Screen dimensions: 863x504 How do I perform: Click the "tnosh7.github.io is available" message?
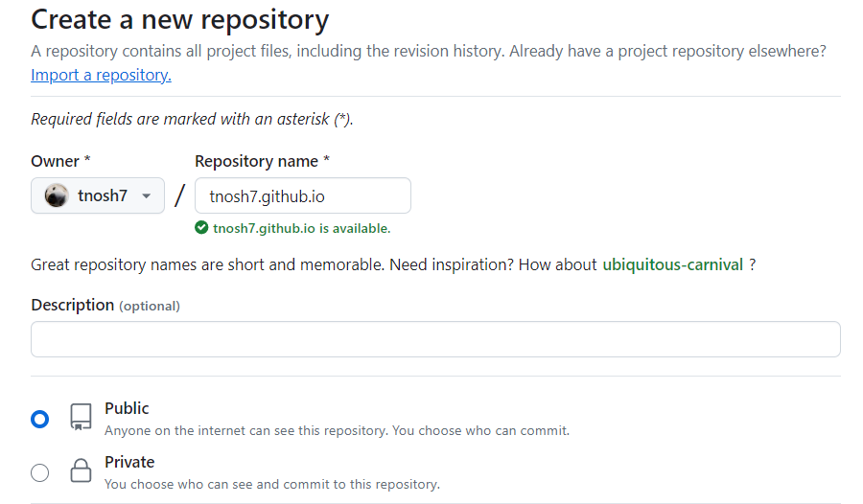(x=301, y=228)
